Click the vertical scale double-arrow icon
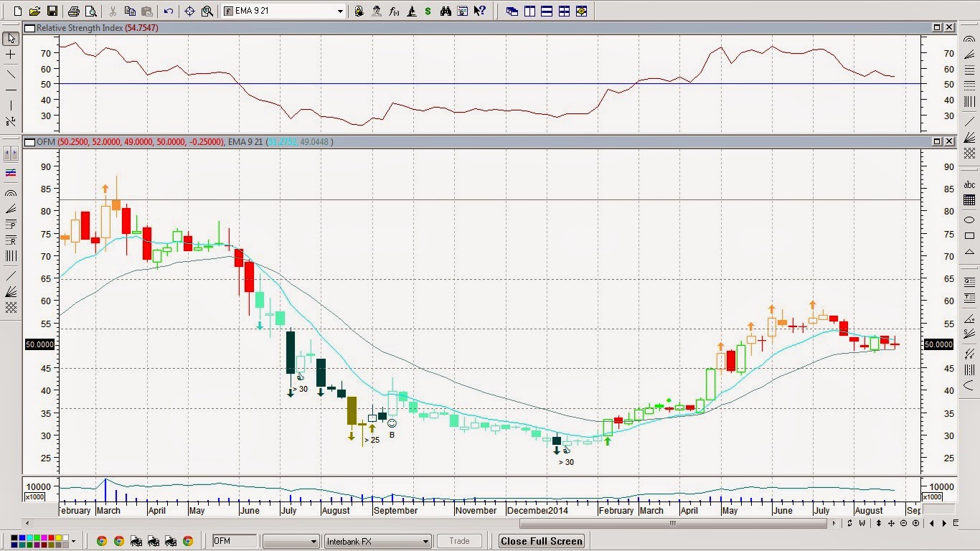980x551 pixels. pyautogui.click(x=879, y=523)
